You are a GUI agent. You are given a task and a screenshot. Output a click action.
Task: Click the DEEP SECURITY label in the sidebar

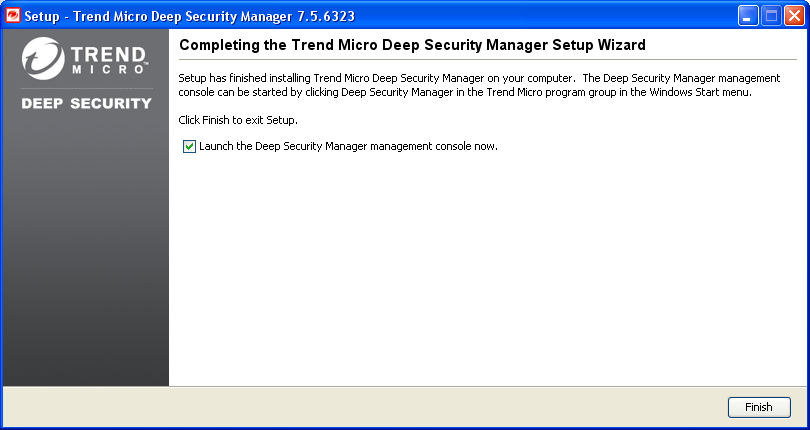click(x=86, y=103)
